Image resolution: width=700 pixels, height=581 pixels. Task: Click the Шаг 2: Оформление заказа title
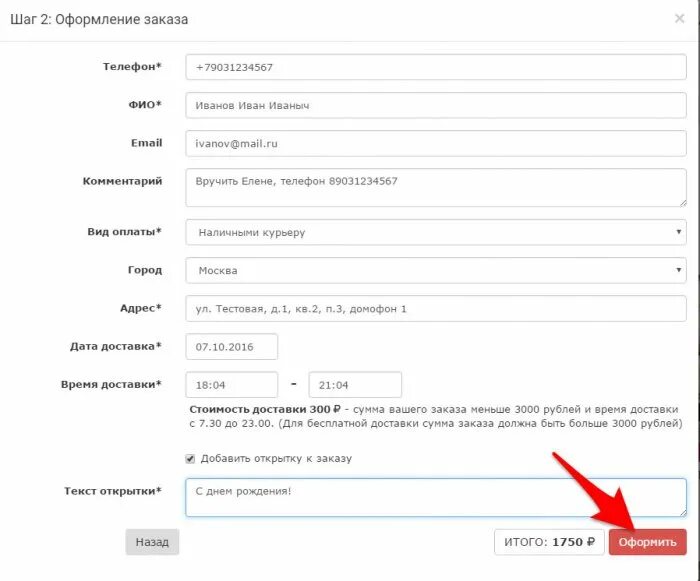[99, 19]
